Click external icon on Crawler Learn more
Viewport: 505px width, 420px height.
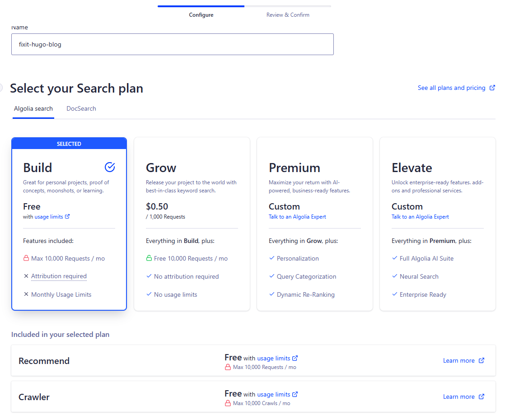[x=482, y=397]
